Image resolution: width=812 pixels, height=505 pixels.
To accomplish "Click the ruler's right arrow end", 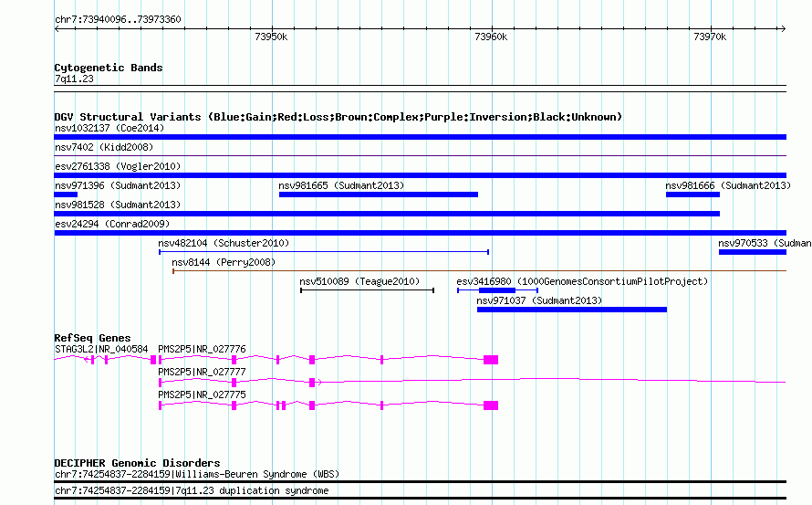I will 783,28.
